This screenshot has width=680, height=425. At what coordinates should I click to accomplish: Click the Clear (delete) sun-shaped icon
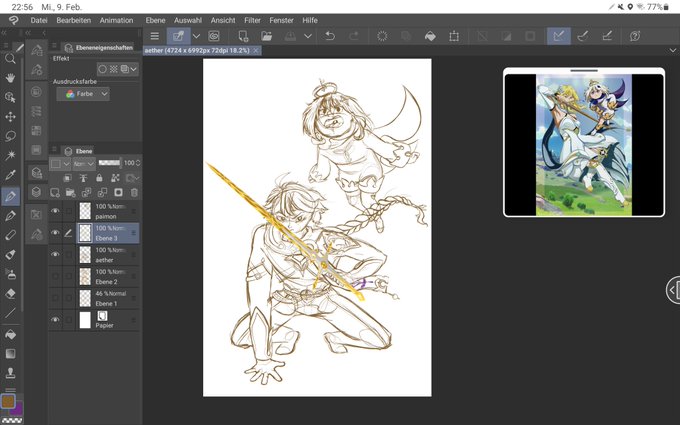coord(382,36)
